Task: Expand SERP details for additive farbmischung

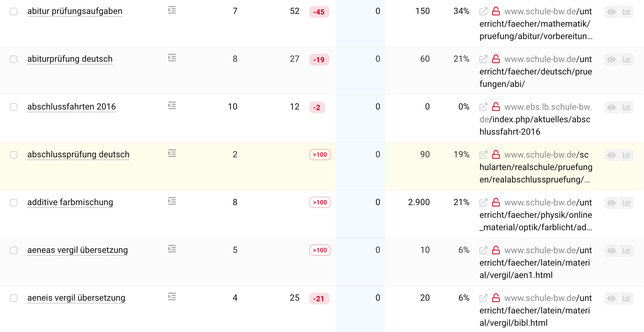Action: [x=172, y=201]
